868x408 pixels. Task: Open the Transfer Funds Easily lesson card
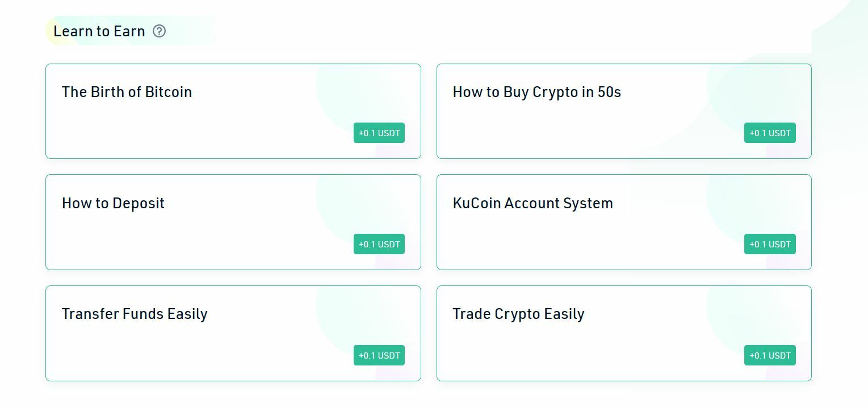(x=233, y=333)
